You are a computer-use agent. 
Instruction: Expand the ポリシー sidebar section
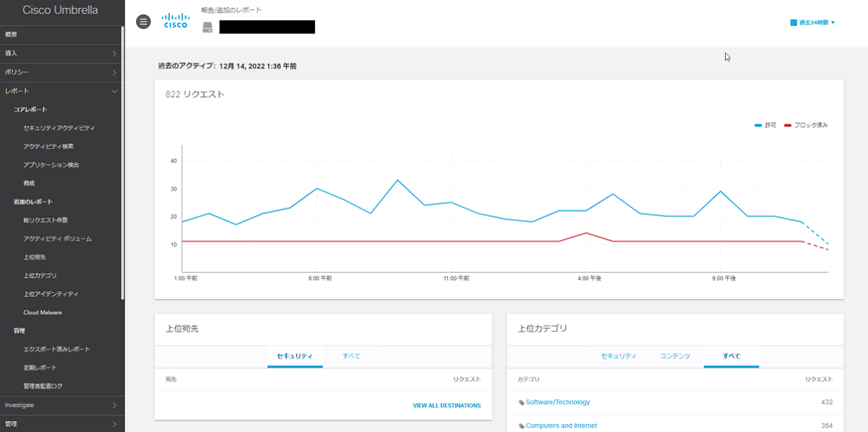(61, 72)
